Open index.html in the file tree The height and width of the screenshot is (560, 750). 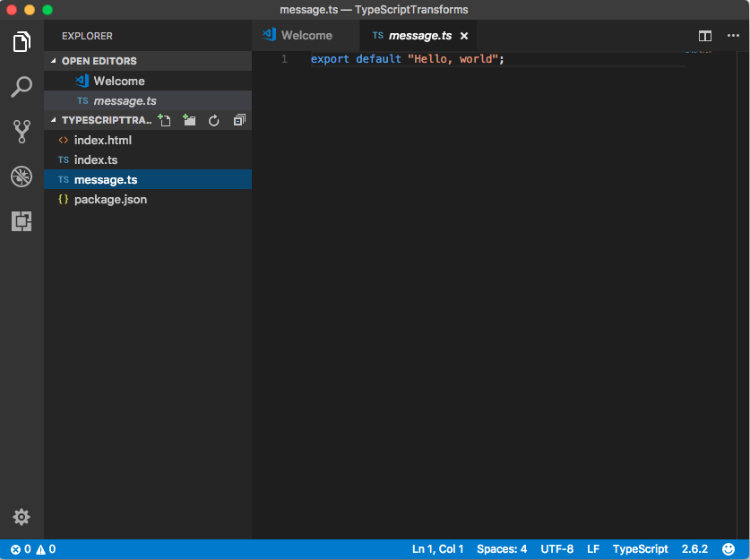pos(148,140)
